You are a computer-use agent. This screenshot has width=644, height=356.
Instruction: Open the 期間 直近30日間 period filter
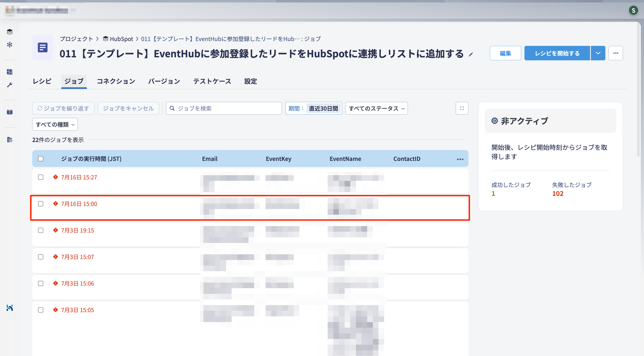click(314, 108)
